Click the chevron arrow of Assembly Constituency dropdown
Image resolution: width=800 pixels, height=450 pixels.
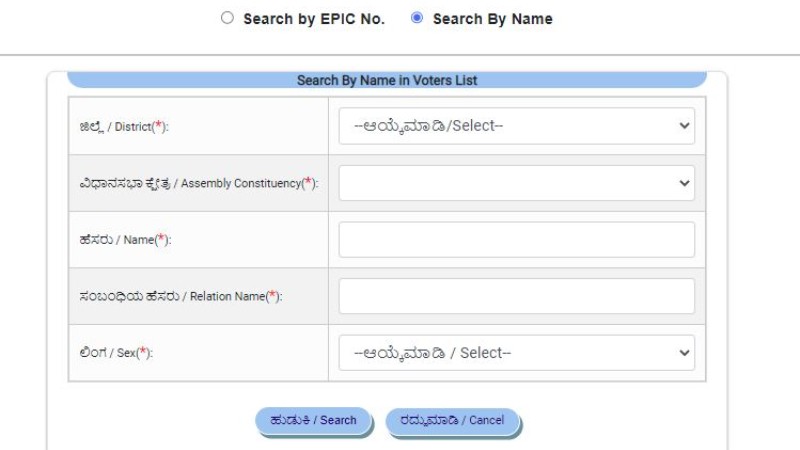tap(684, 183)
